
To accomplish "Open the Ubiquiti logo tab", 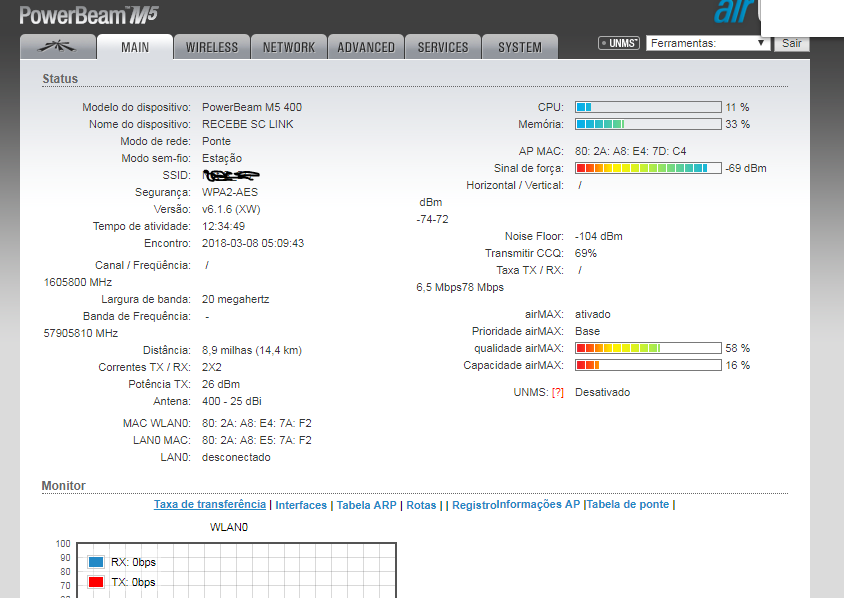I will pyautogui.click(x=58, y=47).
